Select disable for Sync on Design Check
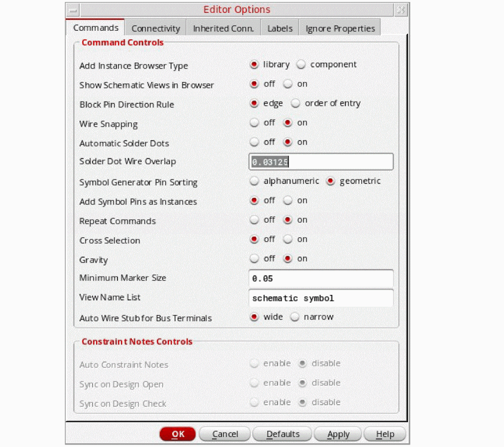Image resolution: width=504 pixels, height=447 pixels. click(302, 402)
